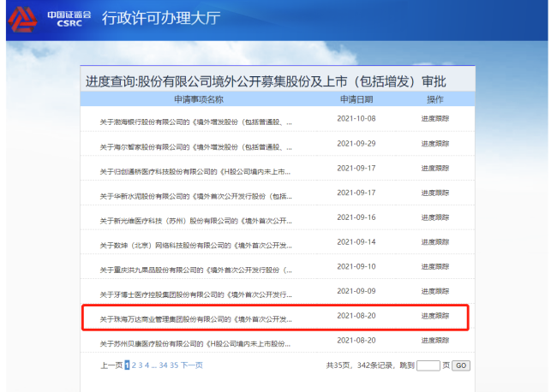The height and width of the screenshot is (392, 557).
Task: Click date 2021-09-29 cell
Action: [x=356, y=143]
